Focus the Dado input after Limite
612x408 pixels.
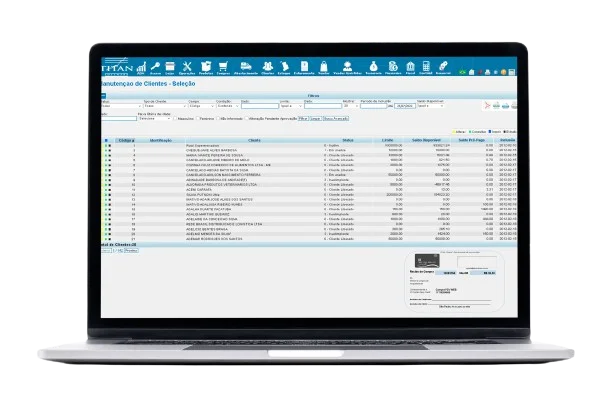(323, 106)
